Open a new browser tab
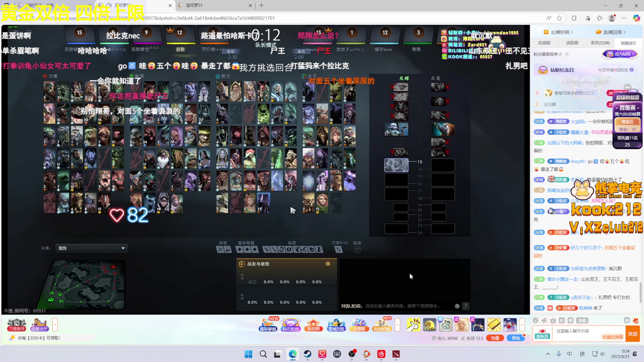The height and width of the screenshot is (362, 644). 261,5
